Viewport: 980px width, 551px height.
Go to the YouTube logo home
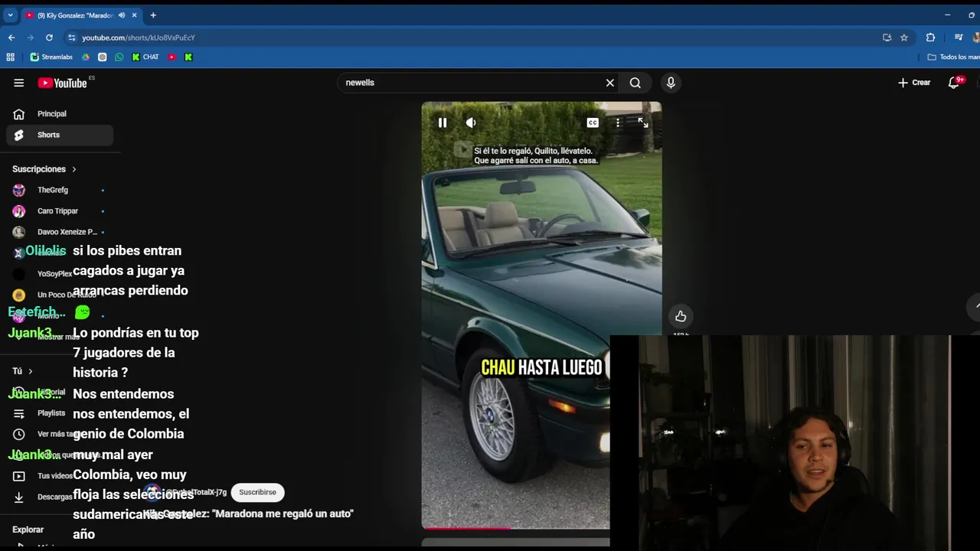tap(62, 83)
